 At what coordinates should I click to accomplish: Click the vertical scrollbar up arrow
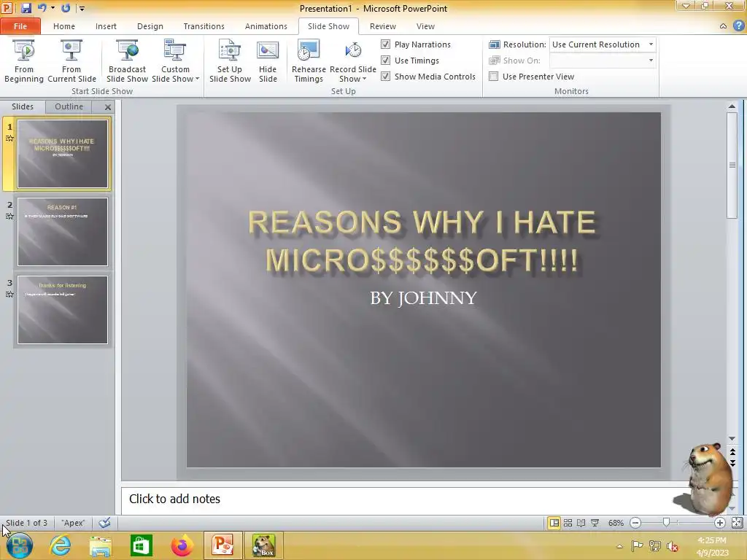pyautogui.click(x=732, y=106)
